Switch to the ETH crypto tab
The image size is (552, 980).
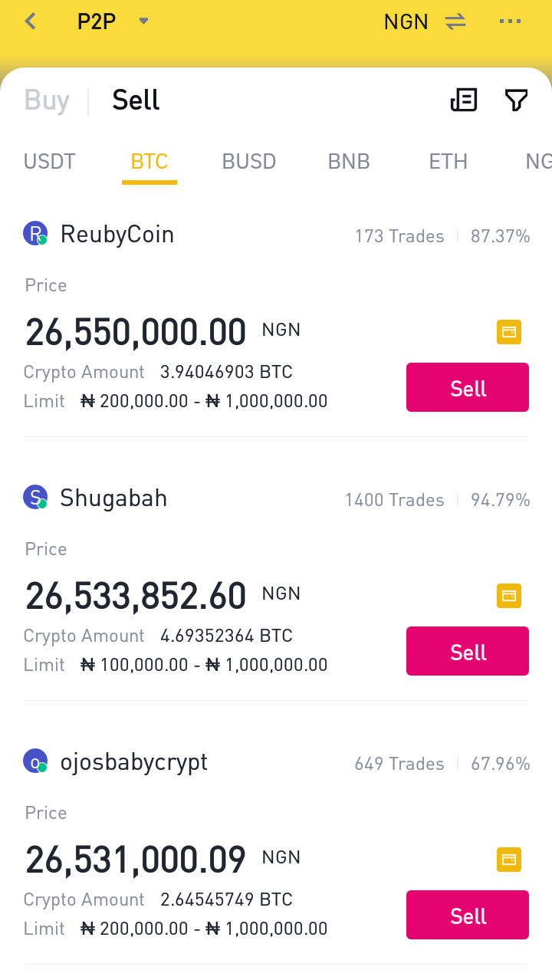(x=449, y=162)
